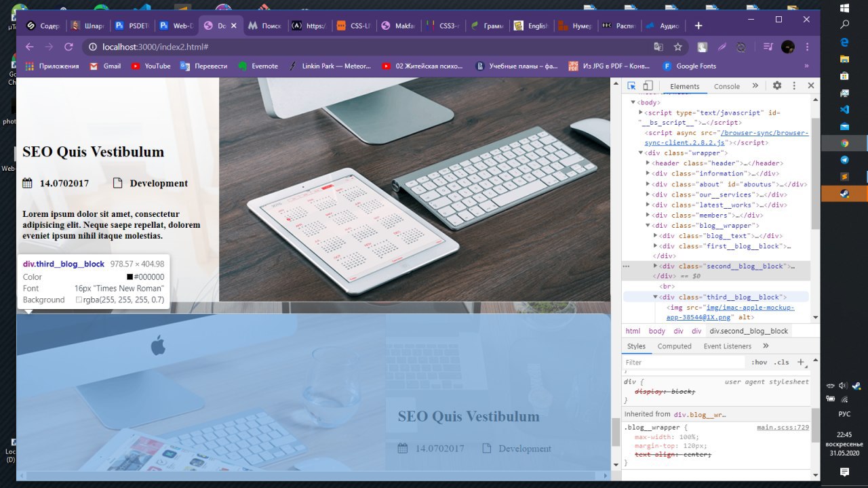The image size is (868, 488).
Task: Focus the Styles Filter field
Action: pyautogui.click(x=684, y=363)
